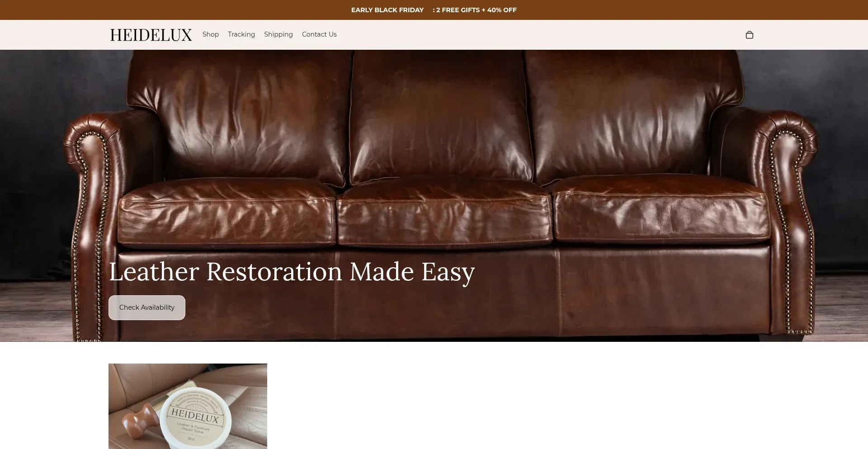Image resolution: width=868 pixels, height=449 pixels.
Task: Select Contact Us in navigation
Action: (319, 34)
